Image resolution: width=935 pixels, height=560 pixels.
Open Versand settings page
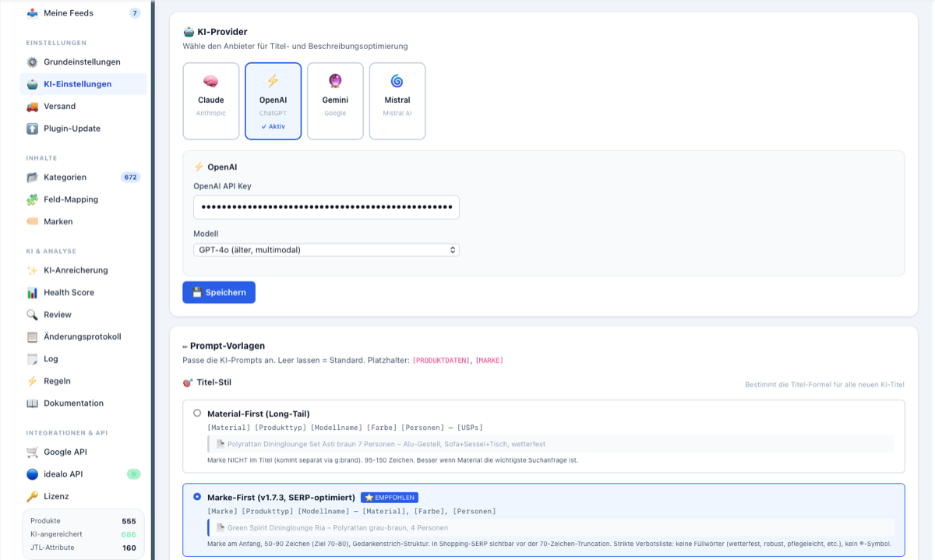click(x=83, y=106)
